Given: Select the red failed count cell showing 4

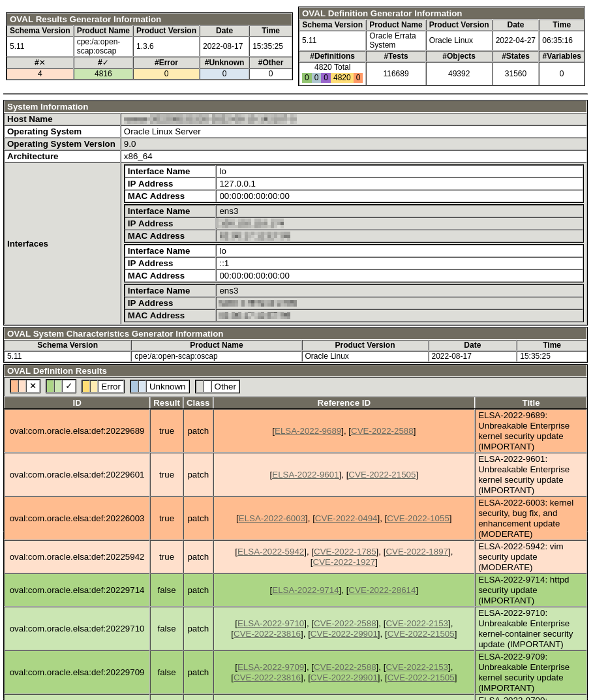Looking at the screenshot, I should click(40, 74).
